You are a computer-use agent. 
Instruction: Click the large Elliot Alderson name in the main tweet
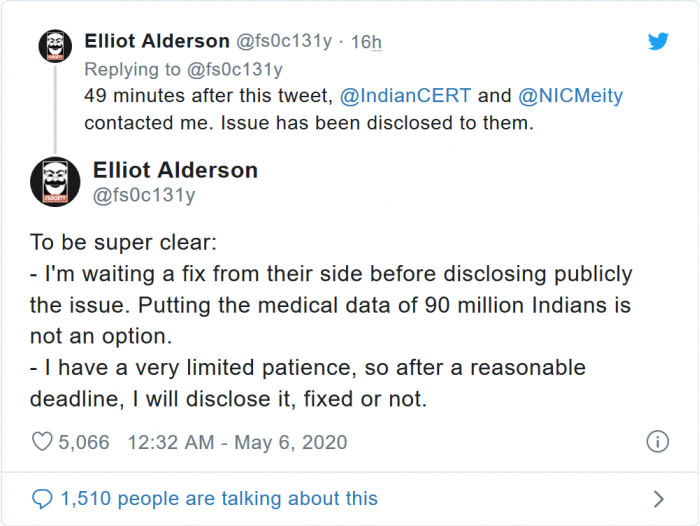click(x=175, y=170)
